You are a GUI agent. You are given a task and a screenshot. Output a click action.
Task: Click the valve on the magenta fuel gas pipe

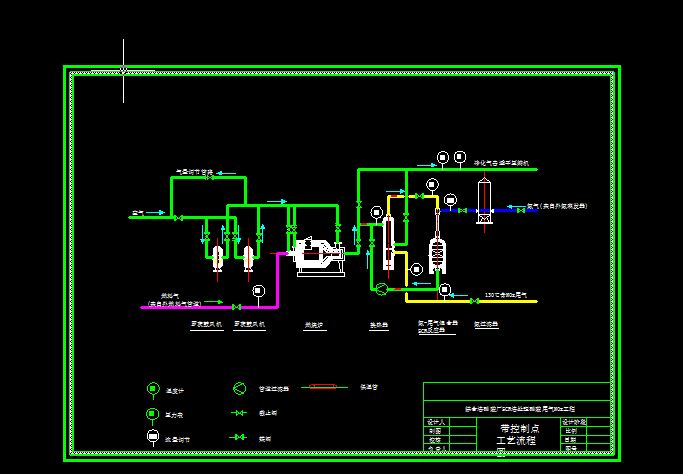tap(237, 307)
